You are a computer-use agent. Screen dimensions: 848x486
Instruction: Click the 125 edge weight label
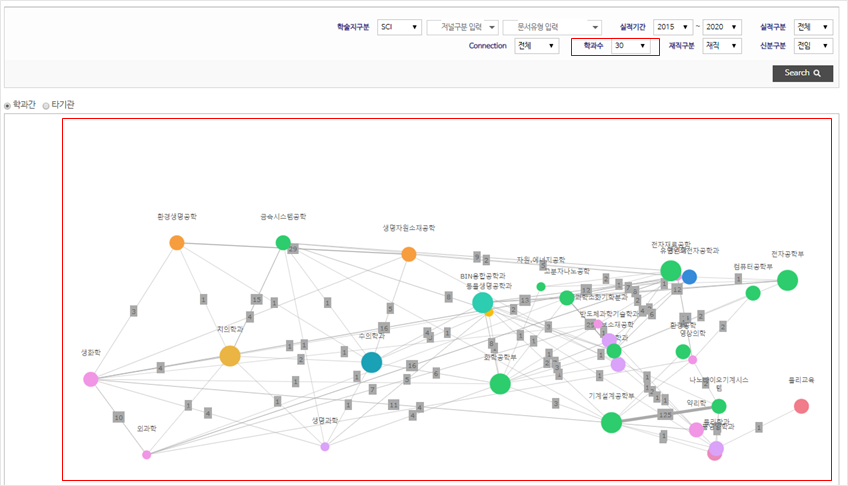665,413
